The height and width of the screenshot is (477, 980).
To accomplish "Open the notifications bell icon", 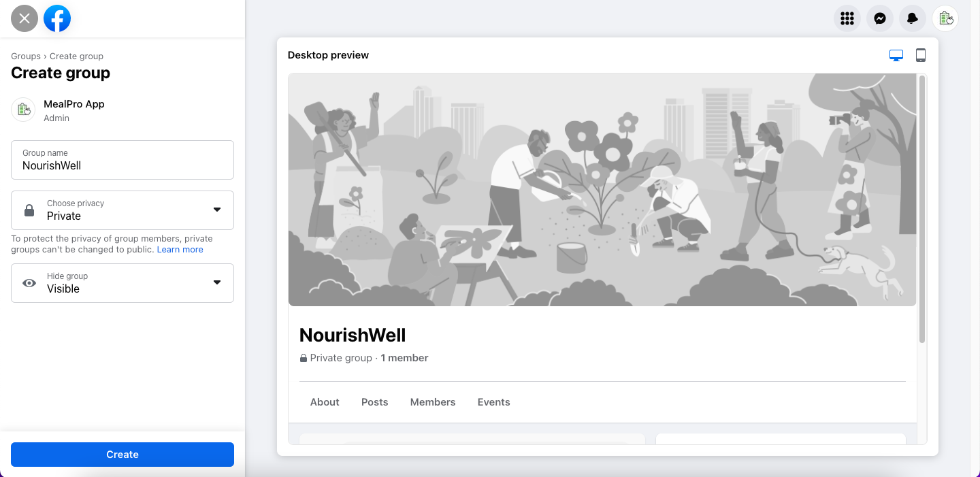I will [x=913, y=18].
